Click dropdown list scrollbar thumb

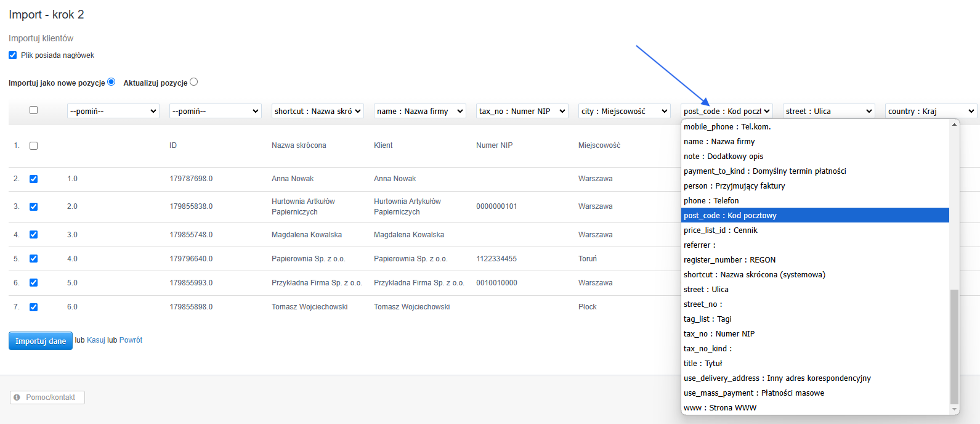(954, 346)
